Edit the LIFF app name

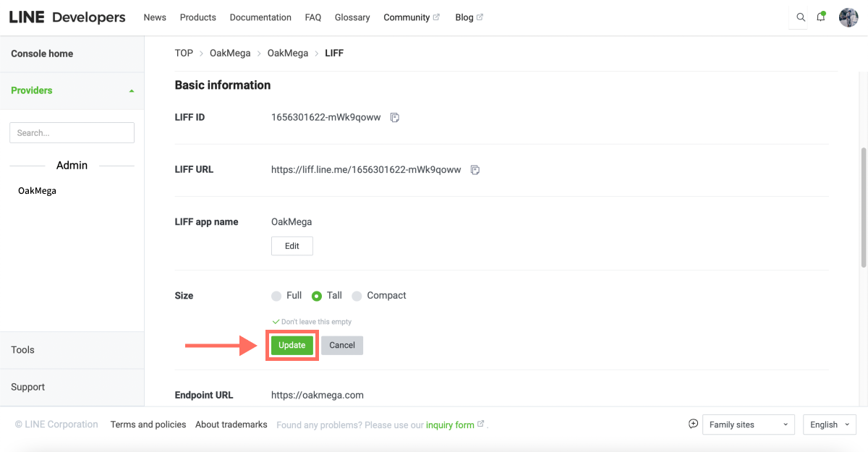292,246
